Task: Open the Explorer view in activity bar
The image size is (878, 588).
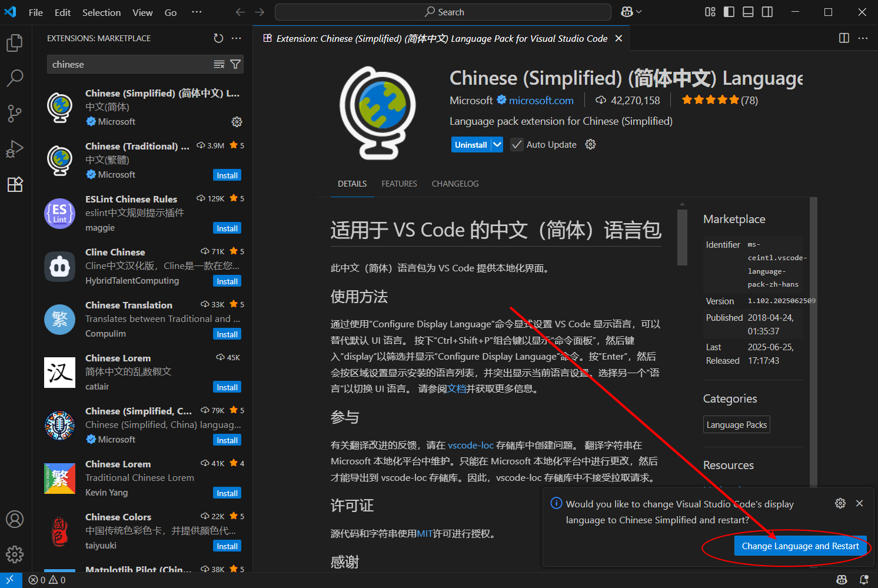Action: coord(15,43)
